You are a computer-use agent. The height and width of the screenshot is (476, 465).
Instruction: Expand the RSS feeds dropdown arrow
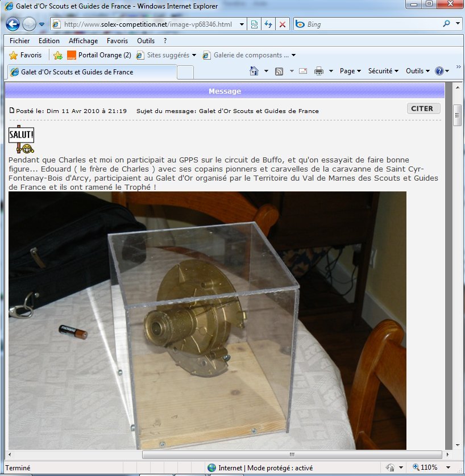tap(292, 71)
